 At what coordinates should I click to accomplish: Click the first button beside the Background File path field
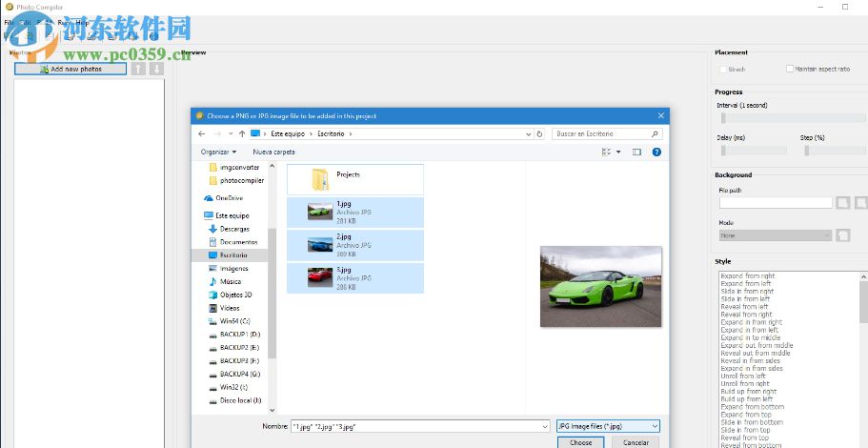(842, 203)
